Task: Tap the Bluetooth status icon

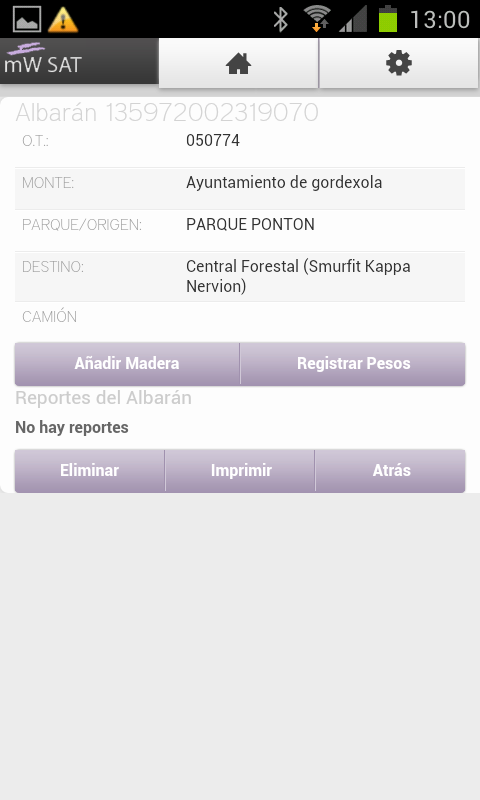Action: [280, 19]
